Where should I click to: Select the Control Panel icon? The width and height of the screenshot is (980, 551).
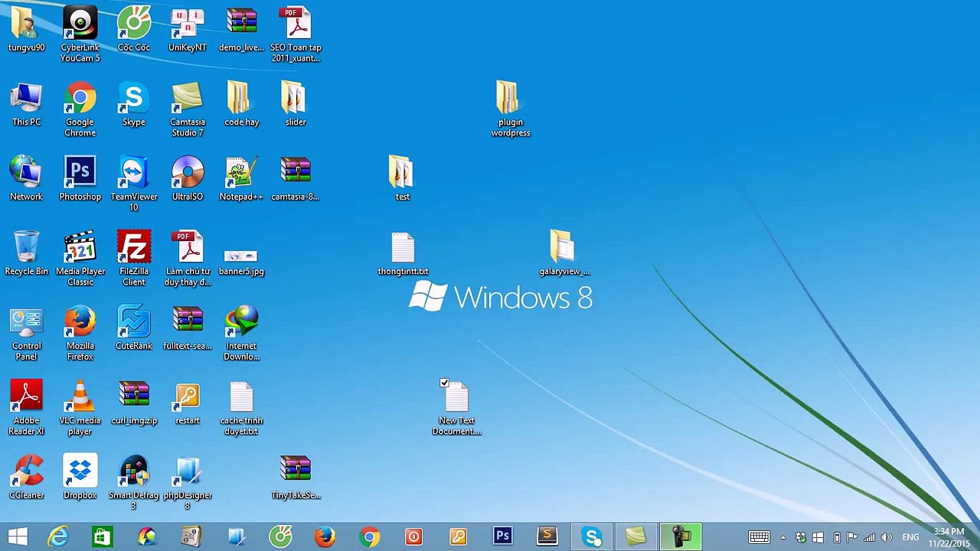[x=26, y=334]
